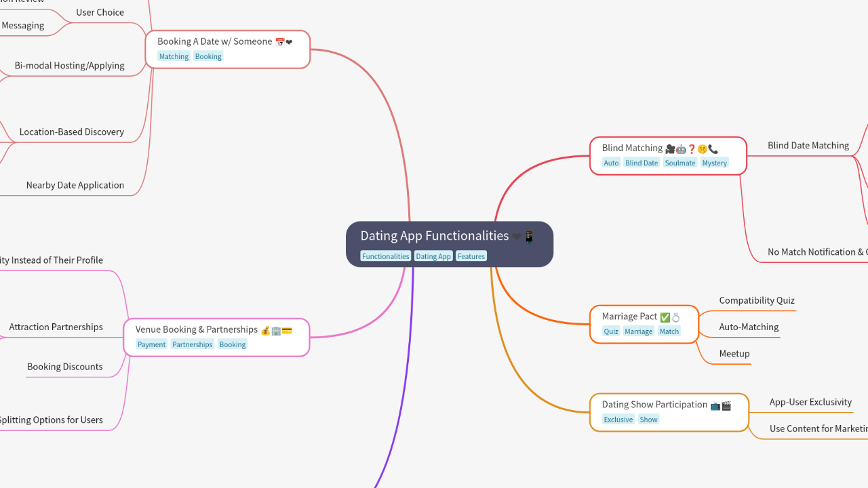Select the App-User Exclusivity subtopic

point(810,402)
